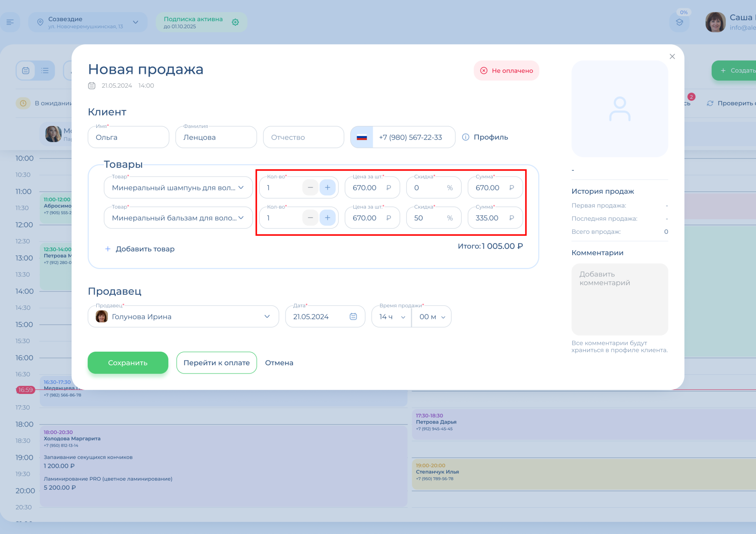Switch to calendar view icon
The width and height of the screenshot is (756, 534).
point(26,71)
